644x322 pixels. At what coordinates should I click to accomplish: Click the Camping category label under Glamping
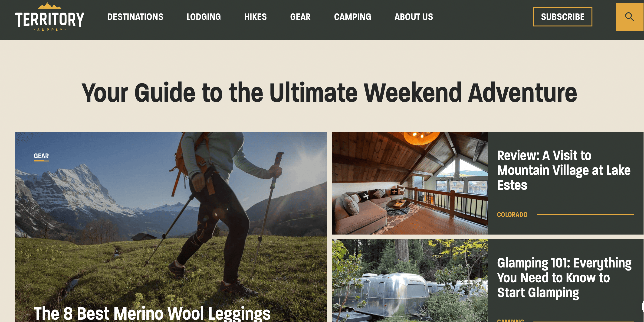click(x=510, y=320)
